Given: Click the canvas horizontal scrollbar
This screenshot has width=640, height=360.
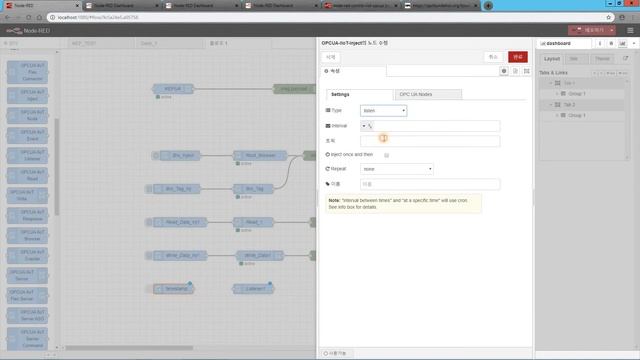Looking at the screenshot, I should (x=129, y=348).
